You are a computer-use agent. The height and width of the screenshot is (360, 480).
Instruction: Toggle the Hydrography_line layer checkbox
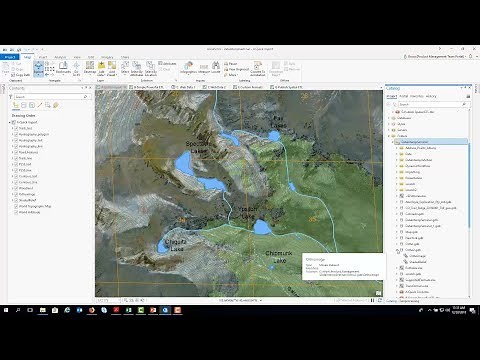click(x=16, y=146)
